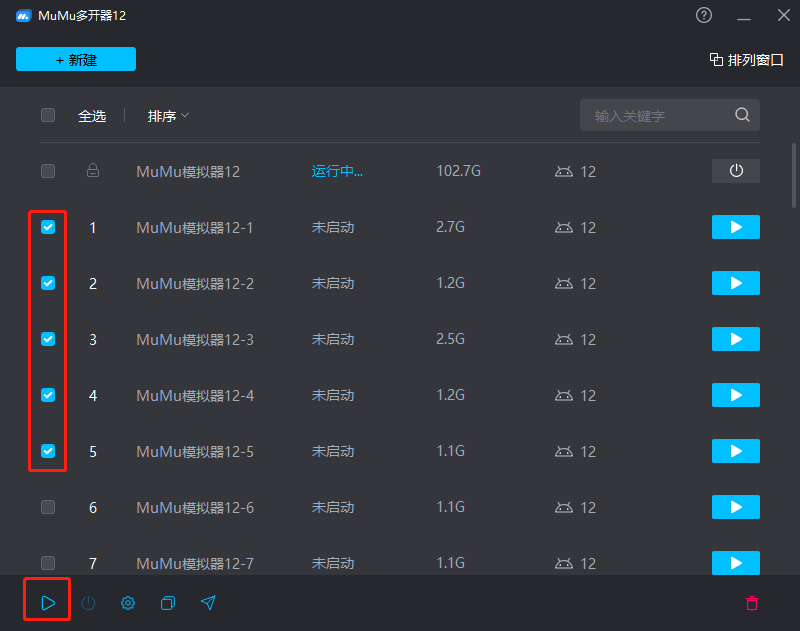The image size is (800, 631).
Task: Select the MuMu模拟器12-1 name text
Action: pos(195,228)
